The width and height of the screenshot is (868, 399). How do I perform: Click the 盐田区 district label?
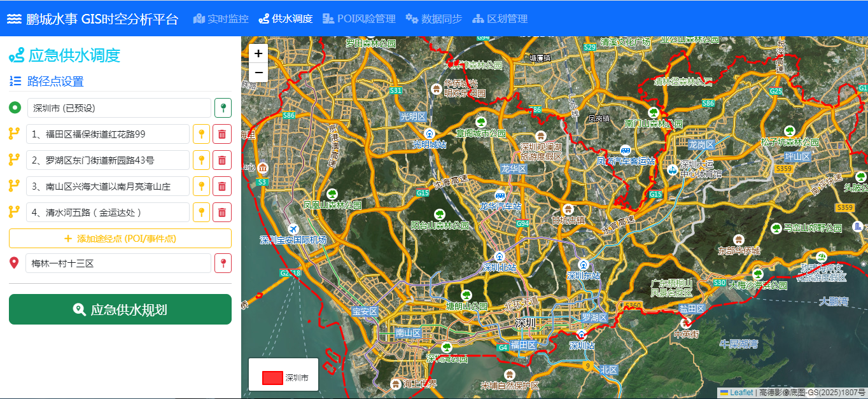(x=692, y=309)
